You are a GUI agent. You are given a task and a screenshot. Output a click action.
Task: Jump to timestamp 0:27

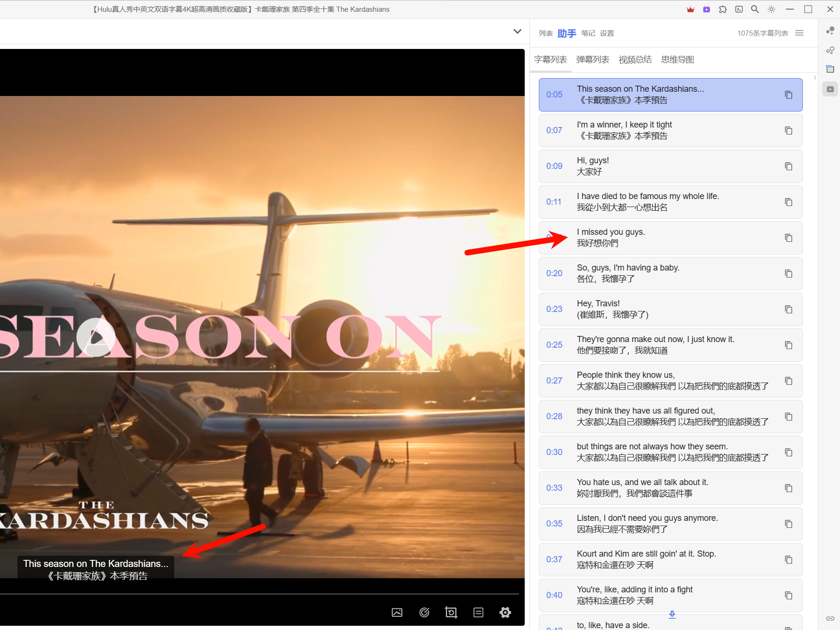(554, 381)
